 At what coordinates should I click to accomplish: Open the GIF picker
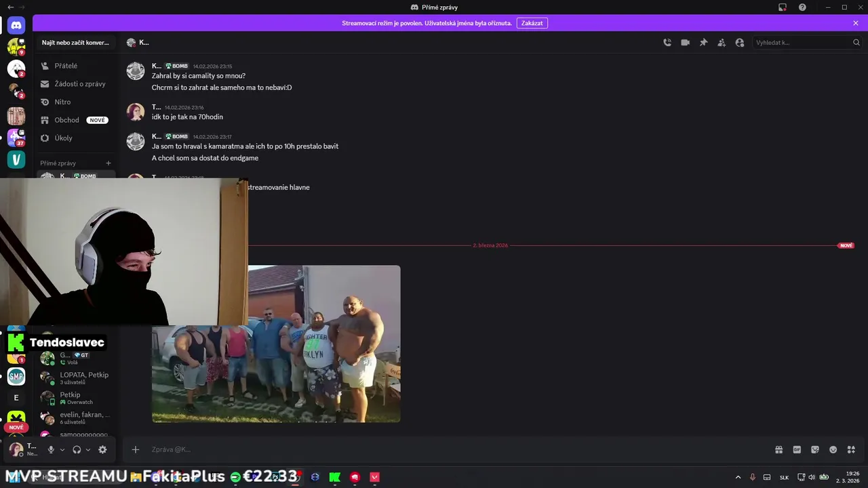point(797,449)
